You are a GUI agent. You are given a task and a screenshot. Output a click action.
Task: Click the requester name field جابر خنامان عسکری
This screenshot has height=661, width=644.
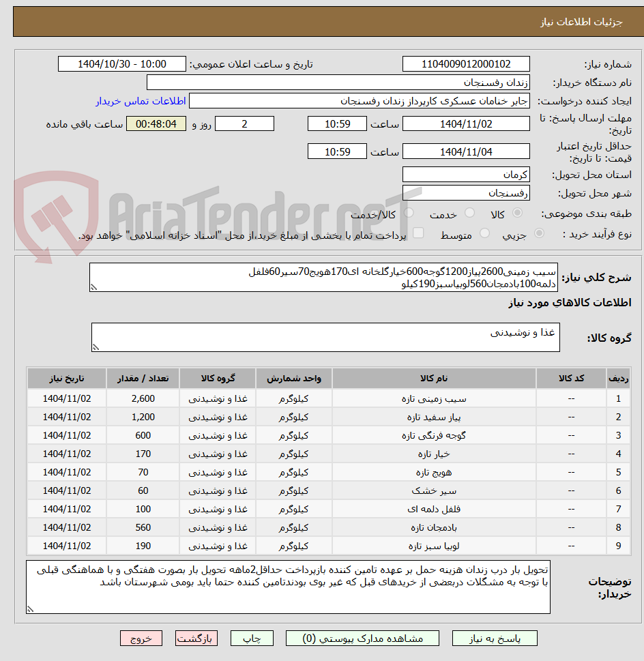pyautogui.click(x=360, y=101)
